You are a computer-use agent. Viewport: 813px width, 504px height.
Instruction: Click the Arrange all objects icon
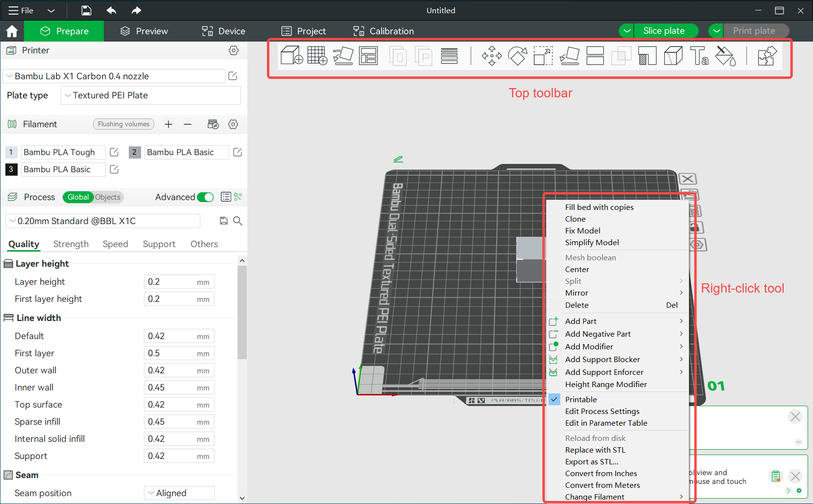point(369,56)
